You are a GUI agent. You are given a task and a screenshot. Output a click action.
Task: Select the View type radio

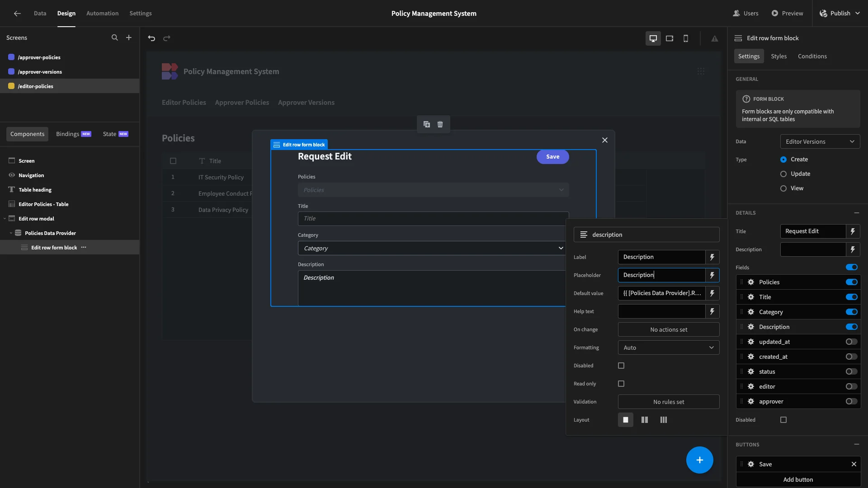click(783, 188)
